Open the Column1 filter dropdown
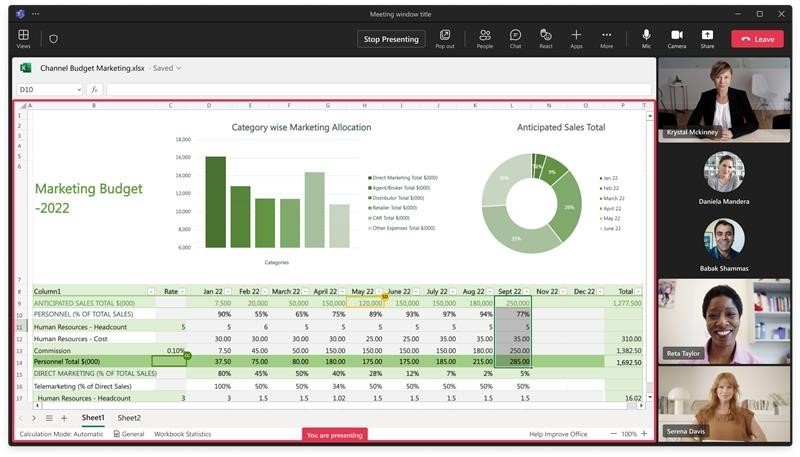Viewport: 800px width, 457px height. (150, 291)
